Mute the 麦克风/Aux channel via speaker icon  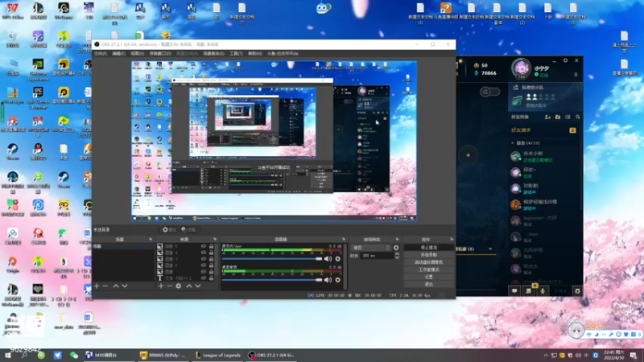[328, 259]
